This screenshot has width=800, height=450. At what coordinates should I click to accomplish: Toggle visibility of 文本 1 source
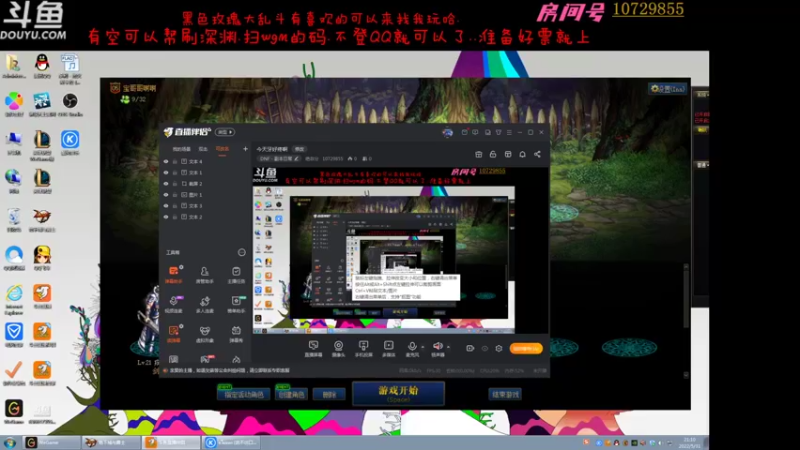point(166,172)
